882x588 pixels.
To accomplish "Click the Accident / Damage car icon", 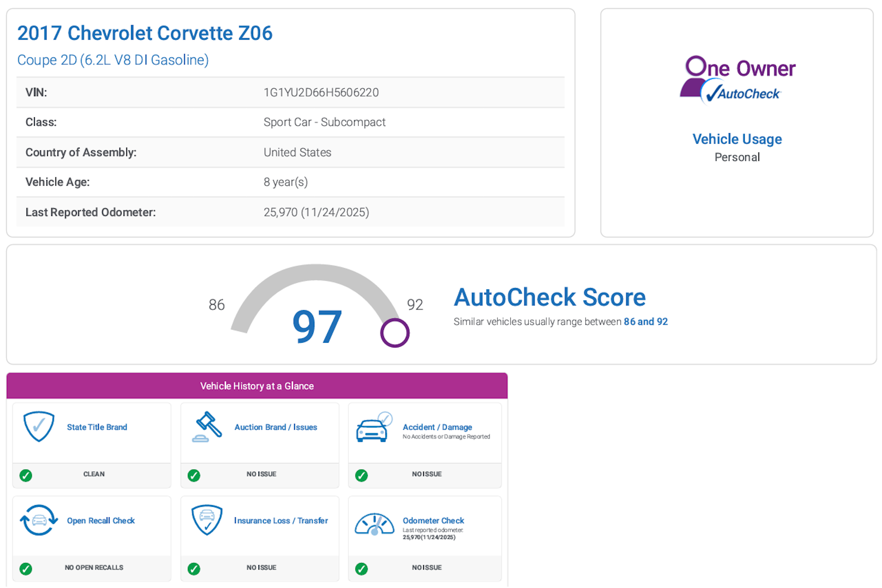I will [374, 427].
